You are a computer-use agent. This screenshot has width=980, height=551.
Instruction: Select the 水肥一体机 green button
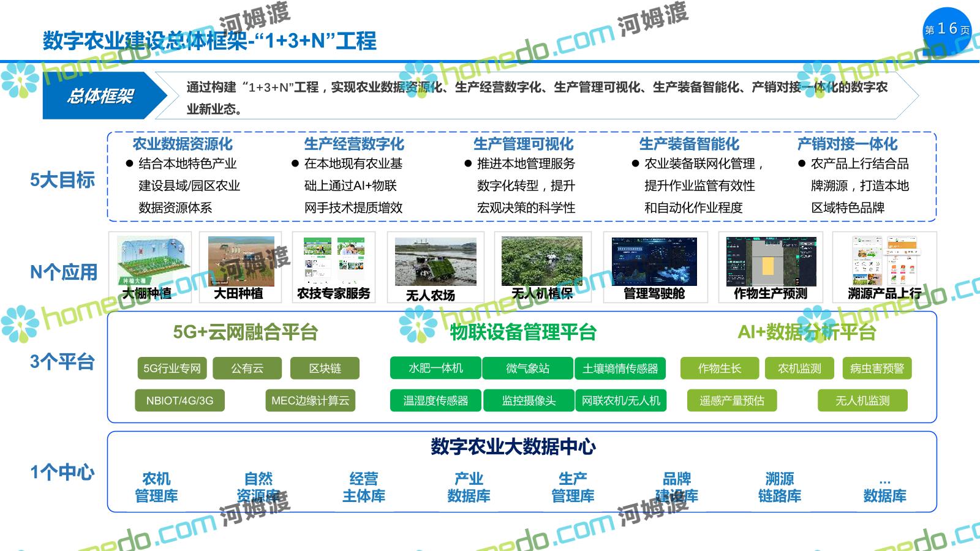(x=435, y=368)
